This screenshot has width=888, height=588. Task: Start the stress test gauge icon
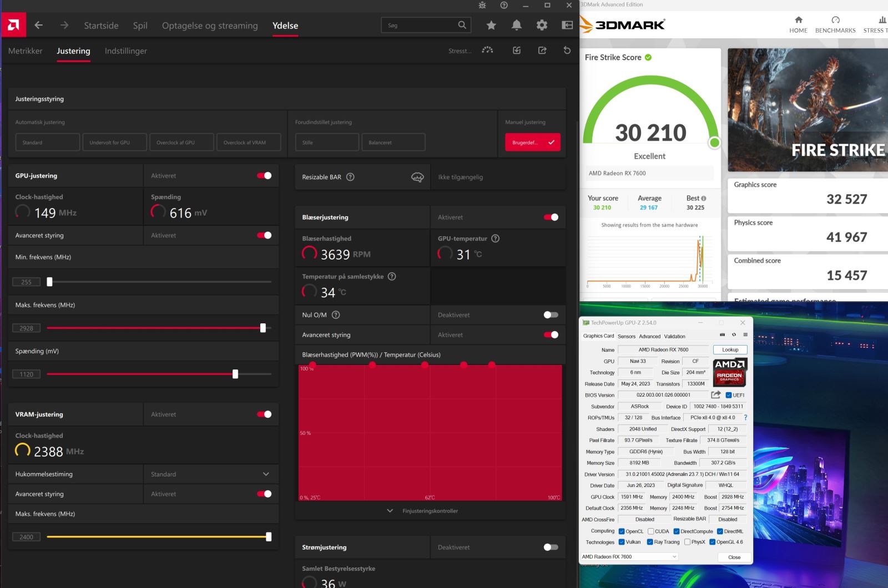click(487, 50)
